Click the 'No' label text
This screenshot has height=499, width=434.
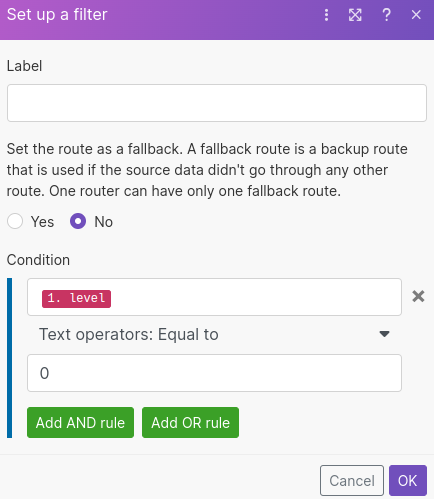pyautogui.click(x=103, y=222)
